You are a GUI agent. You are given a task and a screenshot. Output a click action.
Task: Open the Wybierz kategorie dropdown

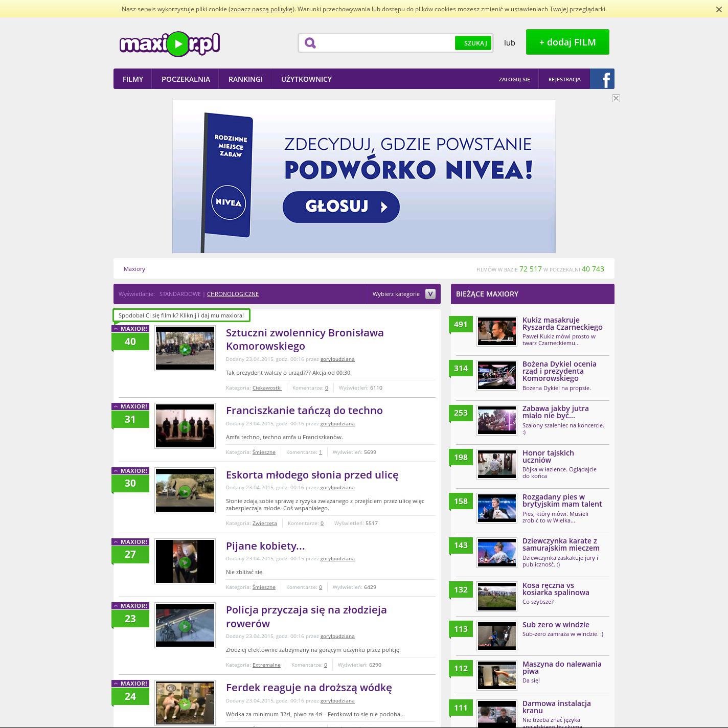403,294
